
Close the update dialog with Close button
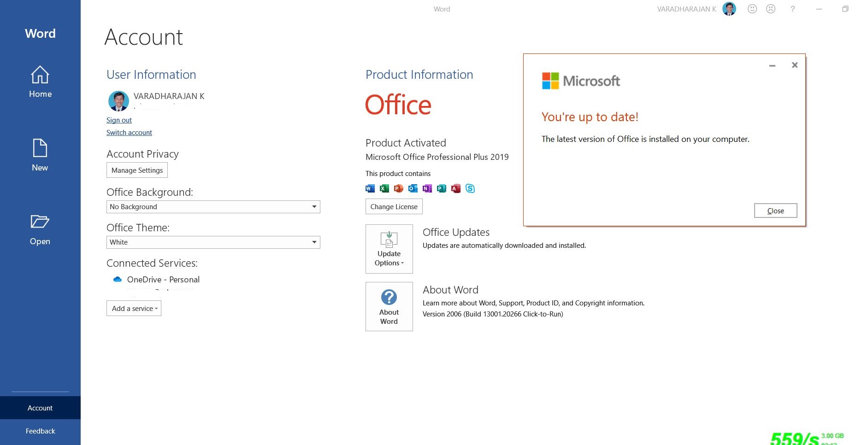[x=775, y=211]
